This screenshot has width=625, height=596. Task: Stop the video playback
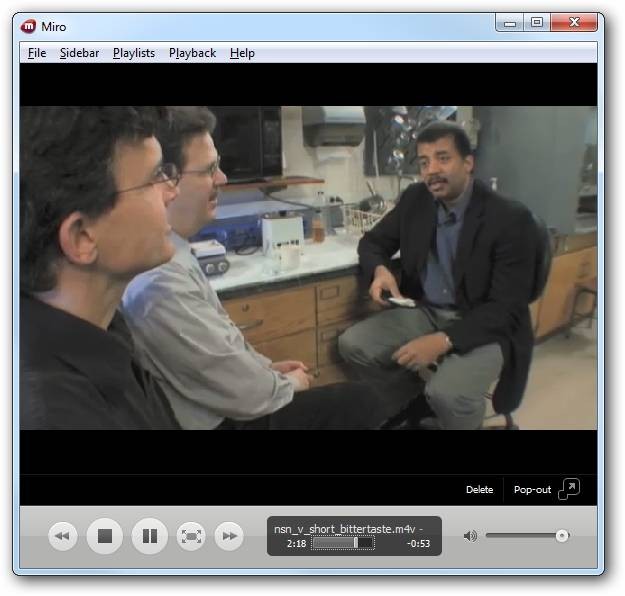(105, 536)
